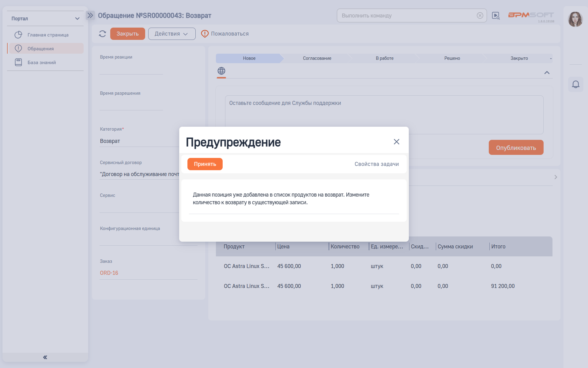
Task: Collapse the message feed with the chevron
Action: pos(547,72)
